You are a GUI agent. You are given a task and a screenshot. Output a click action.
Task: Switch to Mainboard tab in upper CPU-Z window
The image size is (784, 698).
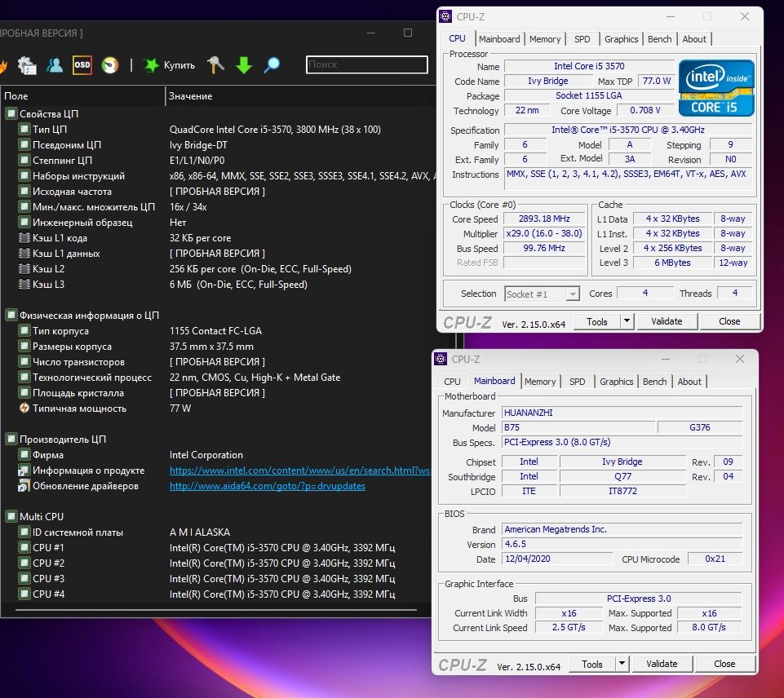click(x=499, y=39)
